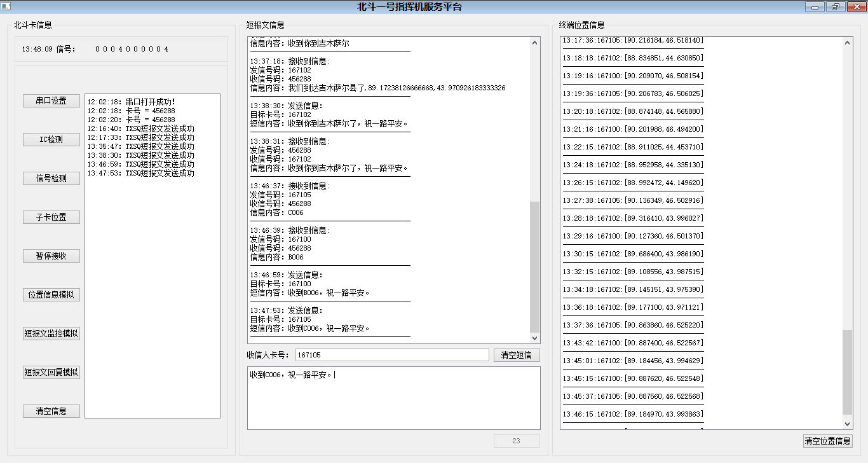Click the character counter field showing 23

[517, 441]
